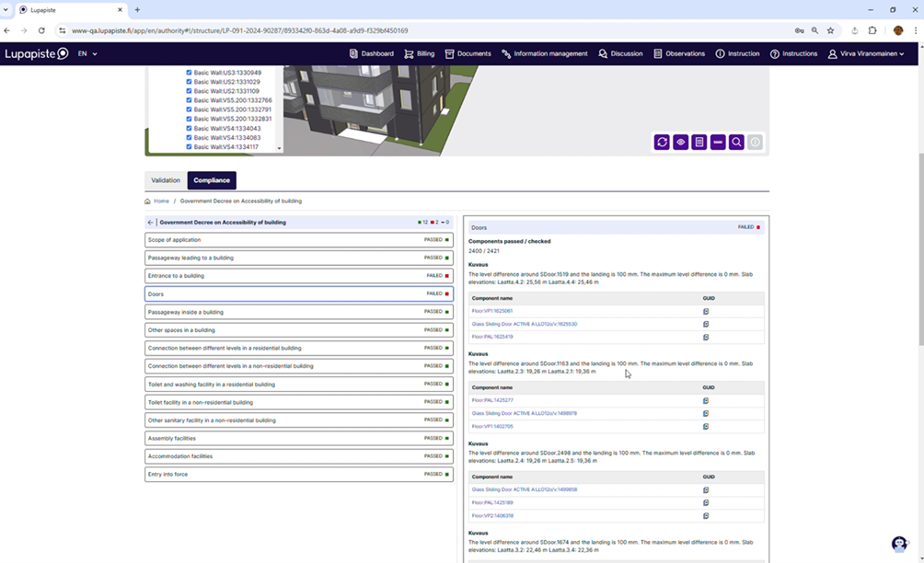
Task: Click the magnifier search icon in the viewer toolbar
Action: (x=737, y=143)
